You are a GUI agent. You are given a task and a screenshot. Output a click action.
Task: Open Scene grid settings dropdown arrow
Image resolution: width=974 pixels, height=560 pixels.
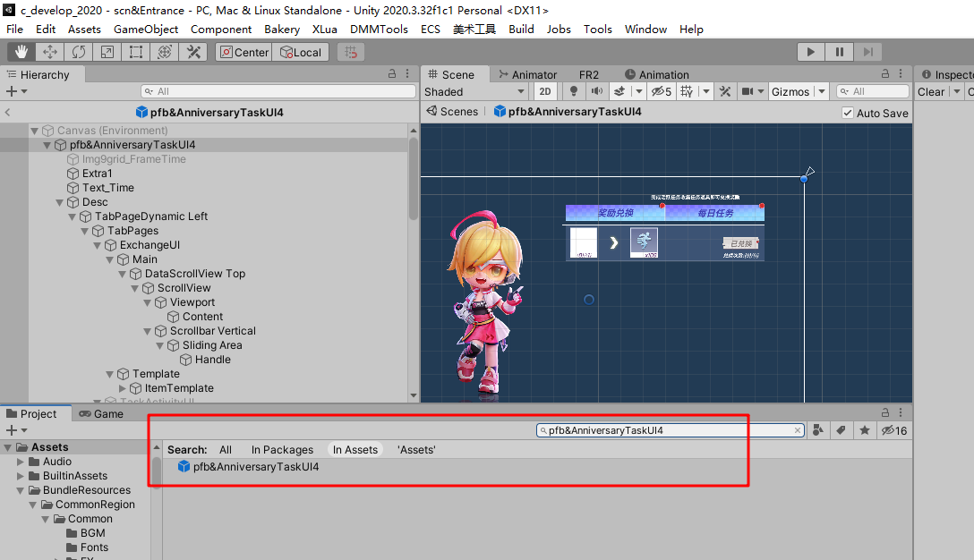705,92
